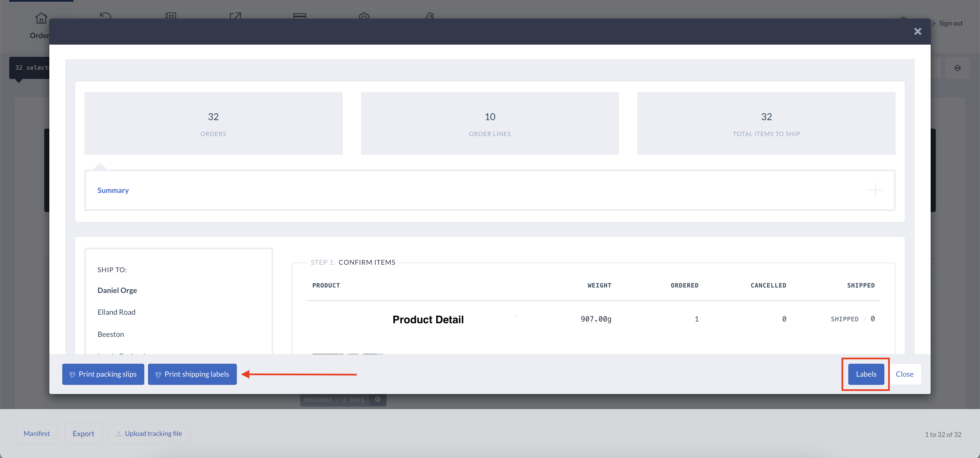Screen dimensions: 980x458
Task: Expand the Summary section with the plus icon
Action: pyautogui.click(x=875, y=190)
